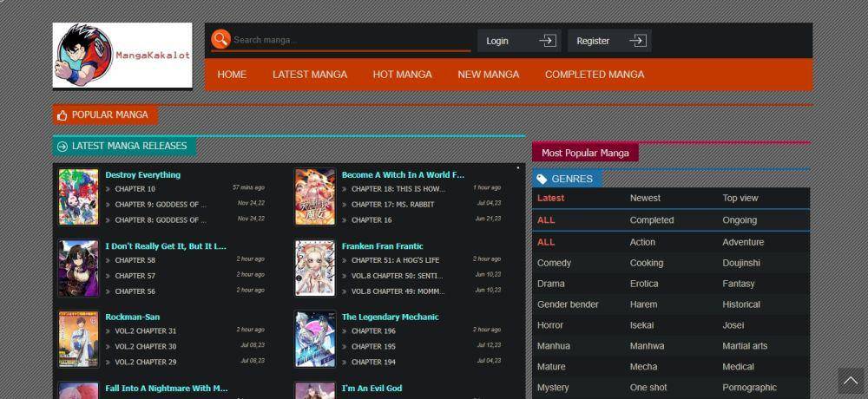Select the Mecha genre

point(643,367)
